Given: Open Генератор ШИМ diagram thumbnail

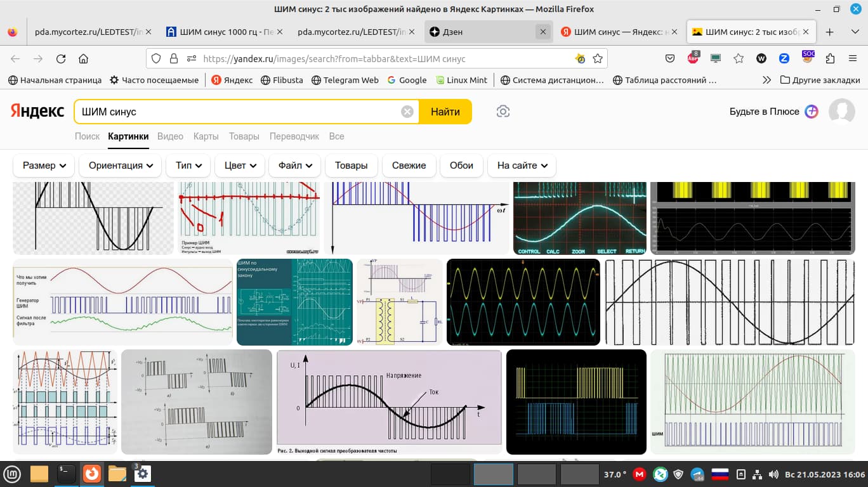Looking at the screenshot, I should coord(122,302).
